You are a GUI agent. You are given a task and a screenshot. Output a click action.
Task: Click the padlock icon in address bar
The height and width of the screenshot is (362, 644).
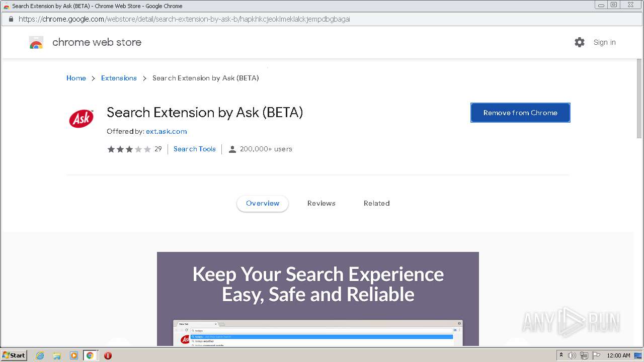[11, 19]
